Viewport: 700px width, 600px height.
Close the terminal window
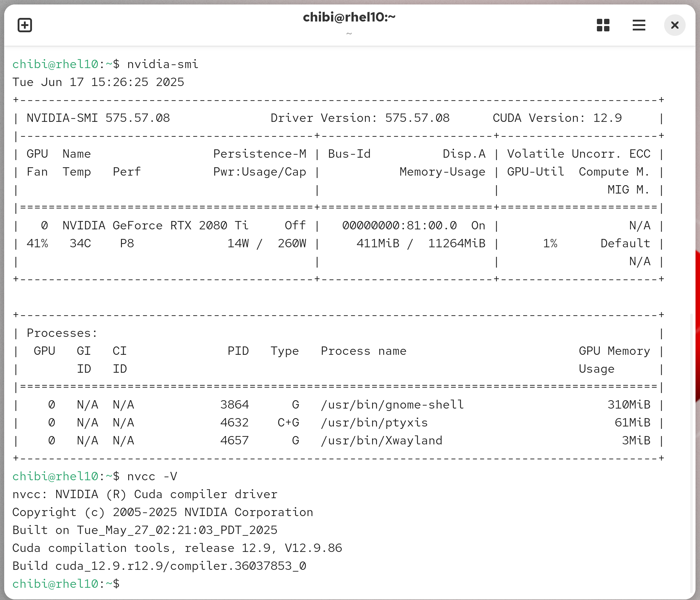[x=674, y=25]
